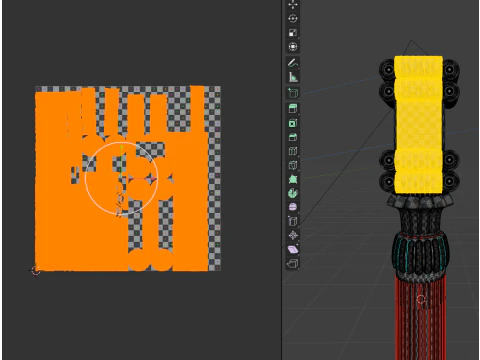The height and width of the screenshot is (360, 480).
Task: Choose the Spin tool
Action: click(293, 193)
